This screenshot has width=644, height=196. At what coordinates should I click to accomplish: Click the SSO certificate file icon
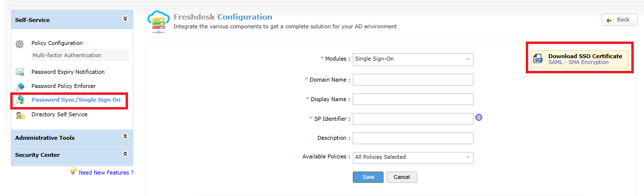pos(538,59)
